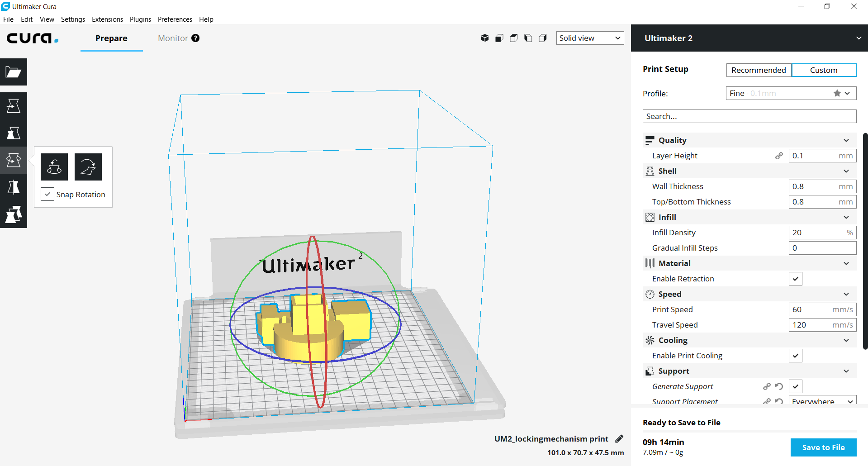The height and width of the screenshot is (466, 868).
Task: Collapse the Cooling section chevron
Action: (x=846, y=340)
